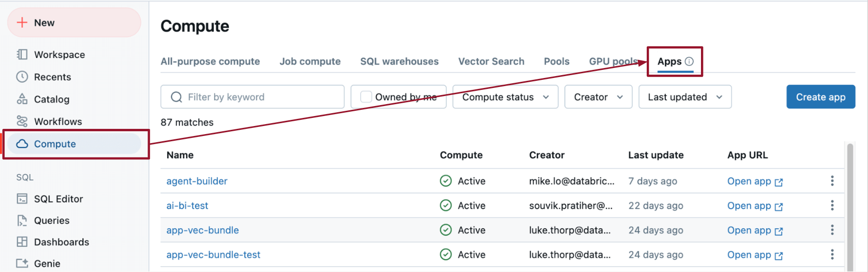The width and height of the screenshot is (868, 272).
Task: Switch to SQL warehouses tab
Action: (399, 61)
